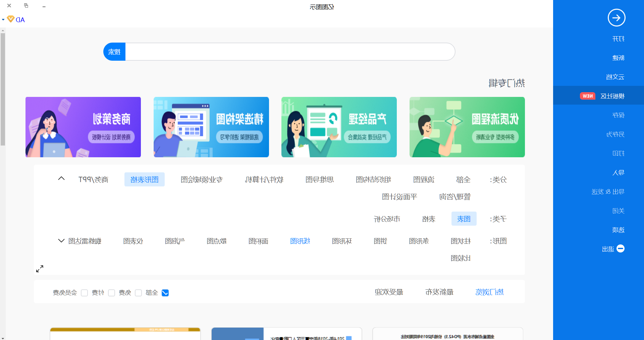
Task: Switch to the 最受欢迎 sort tab
Action: coord(389,292)
